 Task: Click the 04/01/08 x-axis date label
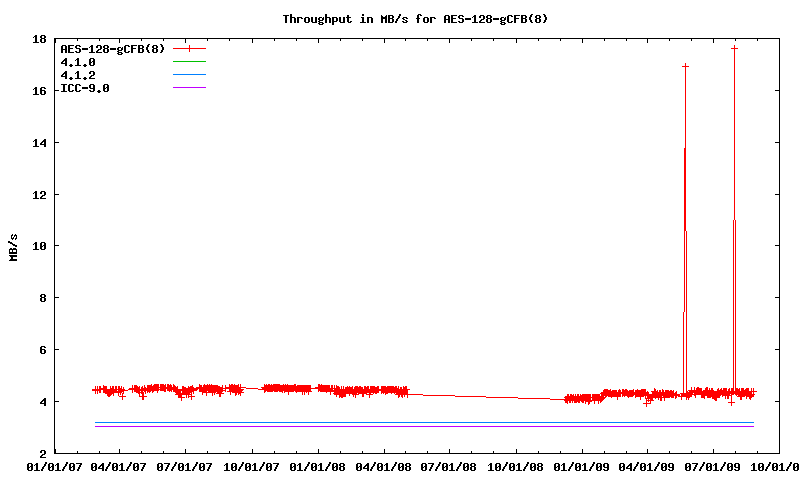point(383,466)
